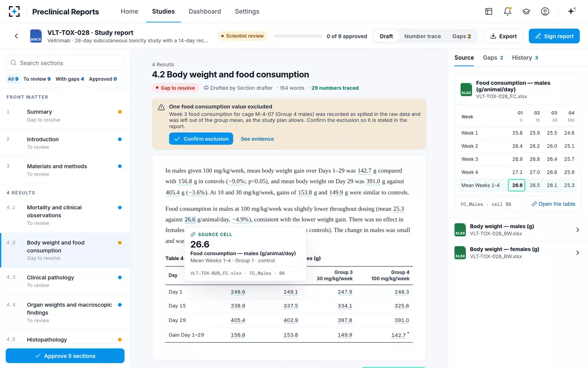Viewport: 588px width, 368px height.
Task: Click traced value 142.7 in table
Action: pyautogui.click(x=399, y=335)
